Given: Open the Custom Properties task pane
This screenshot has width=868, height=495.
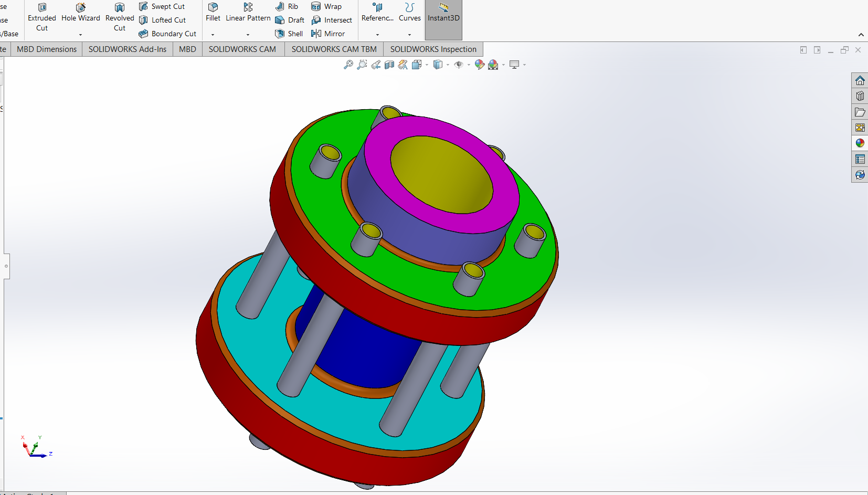Looking at the screenshot, I should pos(860,159).
